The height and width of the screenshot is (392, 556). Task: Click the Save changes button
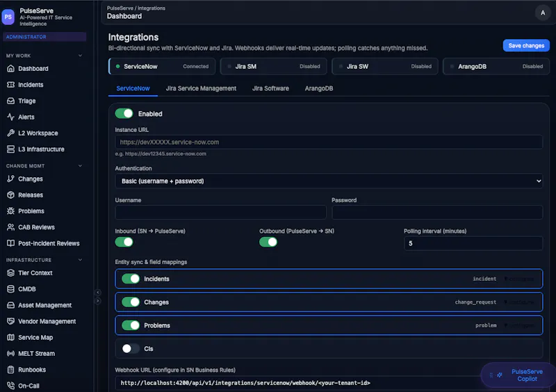pyautogui.click(x=526, y=45)
